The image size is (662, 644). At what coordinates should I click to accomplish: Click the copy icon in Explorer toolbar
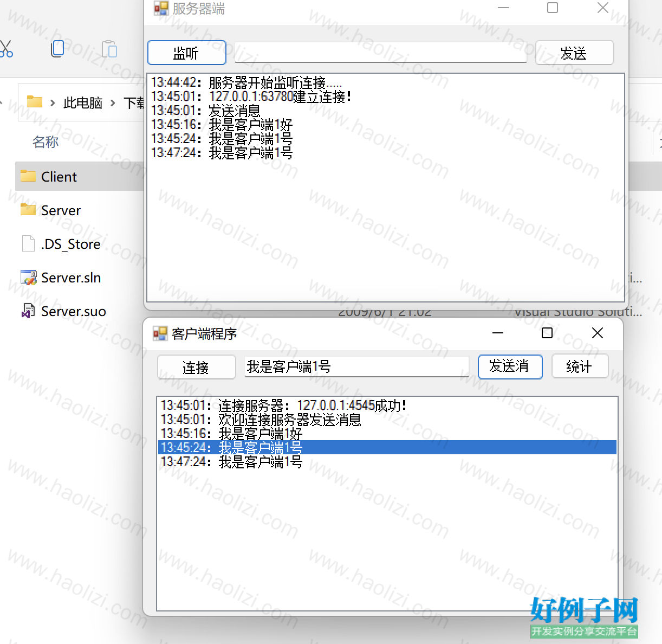tap(57, 49)
